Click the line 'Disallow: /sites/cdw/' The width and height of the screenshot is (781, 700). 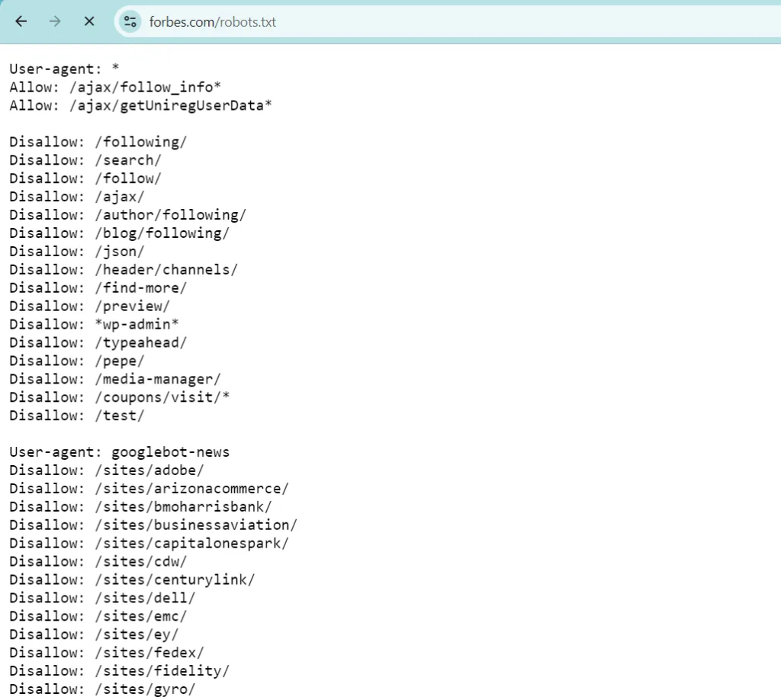pos(98,561)
